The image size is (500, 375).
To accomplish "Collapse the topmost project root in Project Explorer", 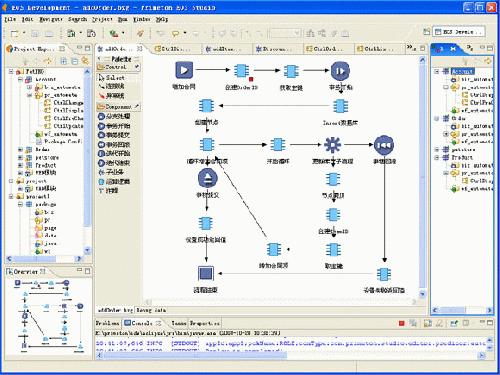I will click(11, 71).
